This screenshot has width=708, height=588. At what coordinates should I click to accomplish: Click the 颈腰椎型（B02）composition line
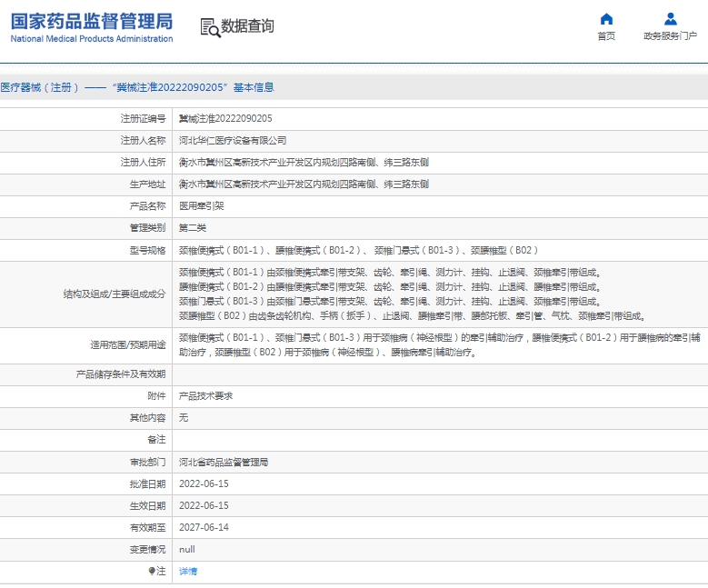[x=412, y=316]
